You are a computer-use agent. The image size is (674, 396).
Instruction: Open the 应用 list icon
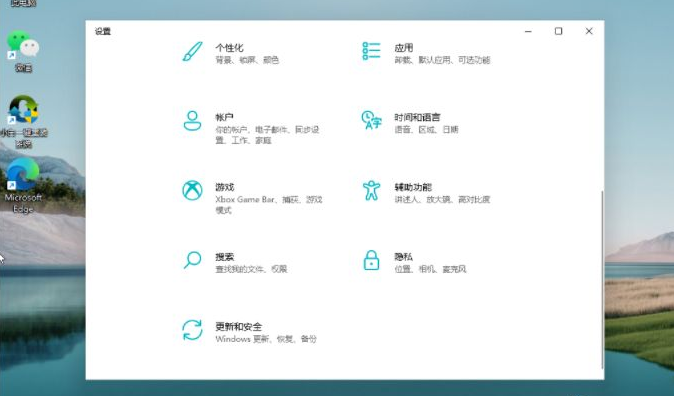point(371,51)
